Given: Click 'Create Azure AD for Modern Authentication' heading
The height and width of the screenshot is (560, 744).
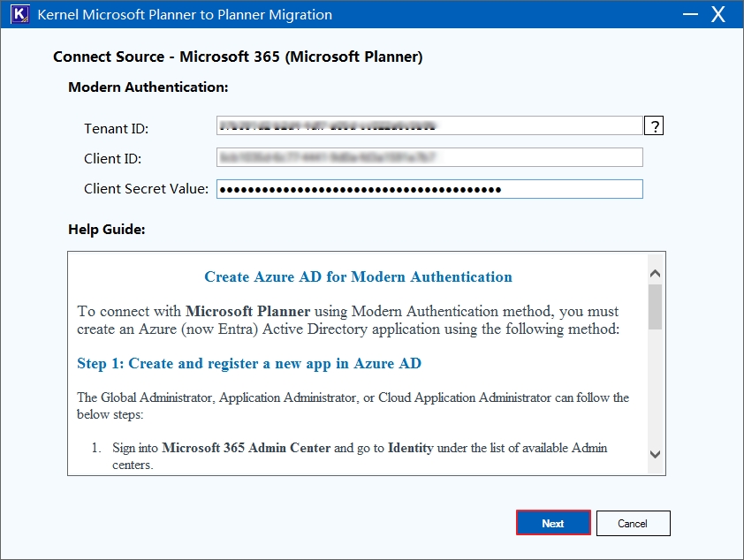Looking at the screenshot, I should coord(358,277).
